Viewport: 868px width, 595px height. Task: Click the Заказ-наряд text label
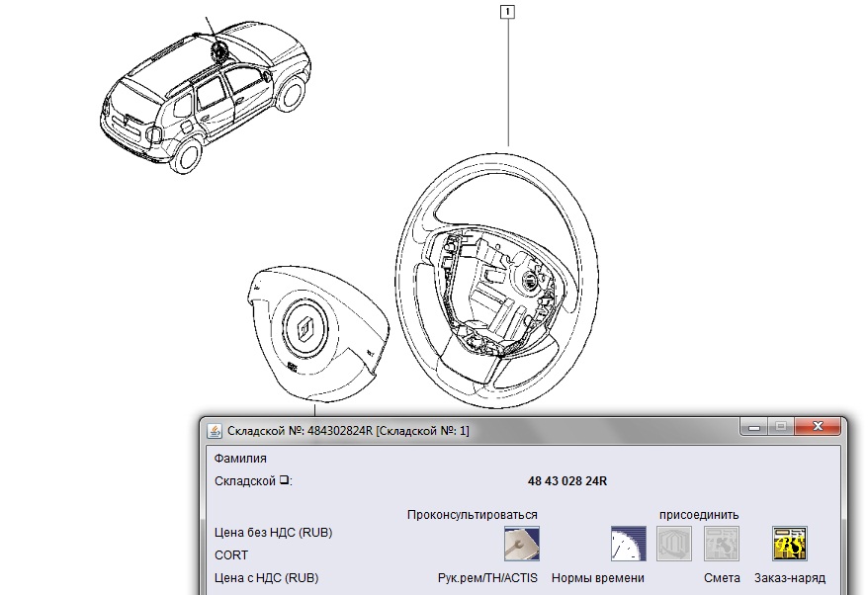789,578
